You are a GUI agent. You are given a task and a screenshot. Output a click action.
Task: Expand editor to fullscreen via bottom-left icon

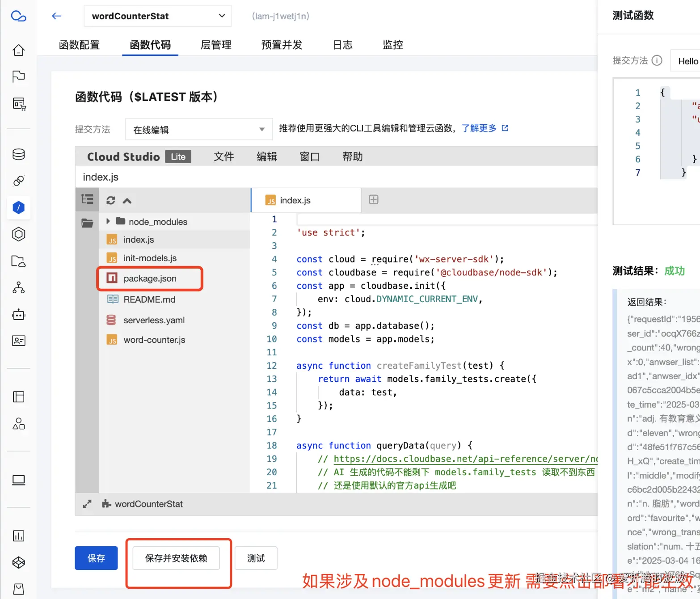[x=87, y=504]
